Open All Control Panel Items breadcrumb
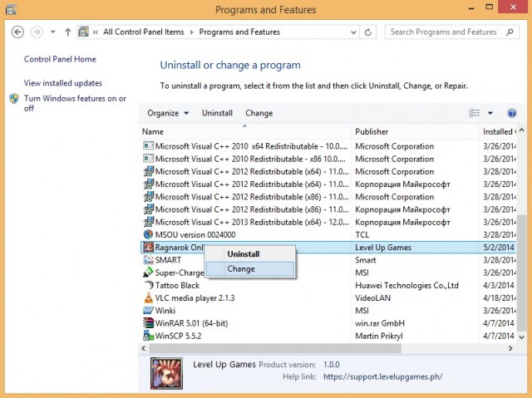This screenshot has width=532, height=398. click(143, 32)
